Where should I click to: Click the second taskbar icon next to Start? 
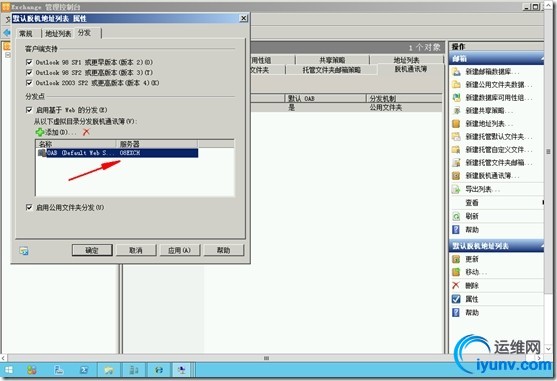click(32, 370)
